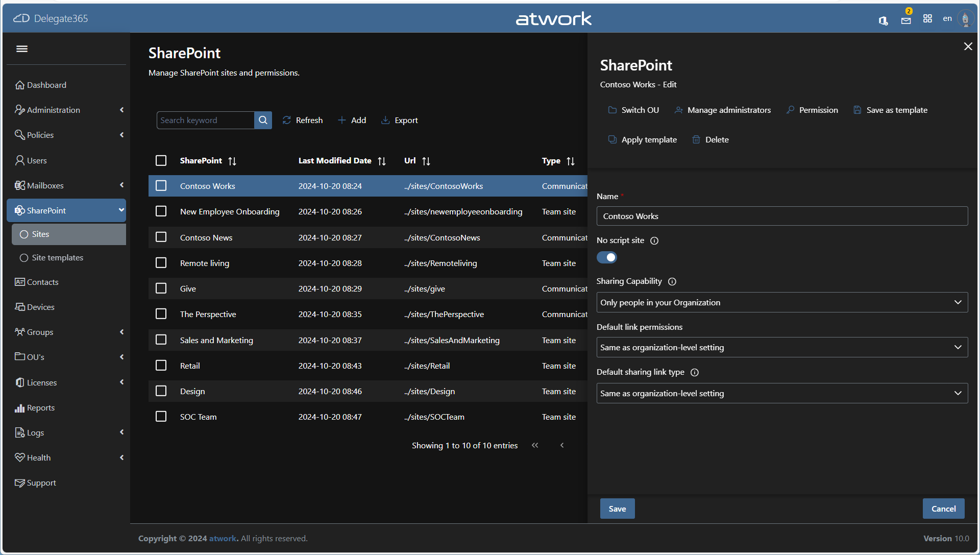The width and height of the screenshot is (980, 555).
Task: Click the Dashboard home icon
Action: click(20, 85)
